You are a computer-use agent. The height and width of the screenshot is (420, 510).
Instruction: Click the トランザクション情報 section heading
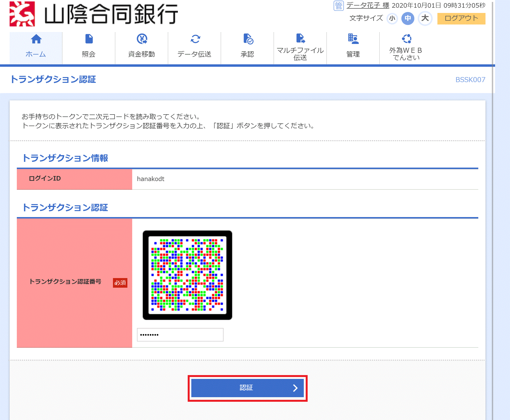pyautogui.click(x=65, y=158)
